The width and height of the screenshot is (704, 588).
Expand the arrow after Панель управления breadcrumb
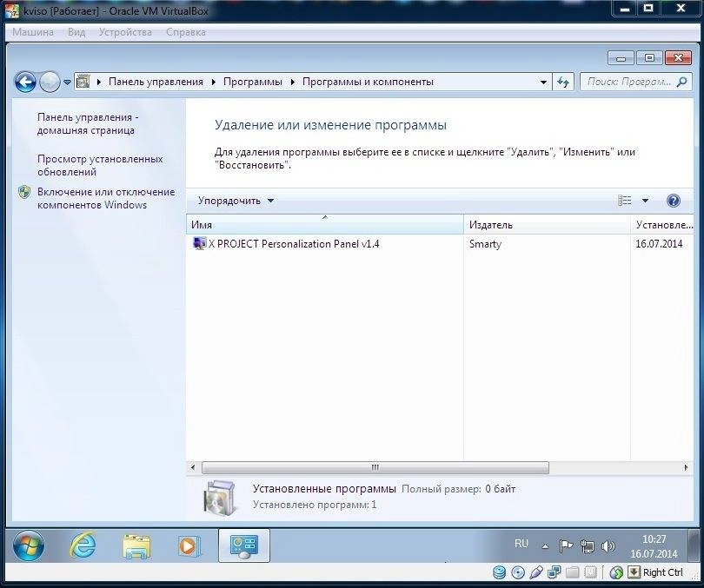click(213, 83)
